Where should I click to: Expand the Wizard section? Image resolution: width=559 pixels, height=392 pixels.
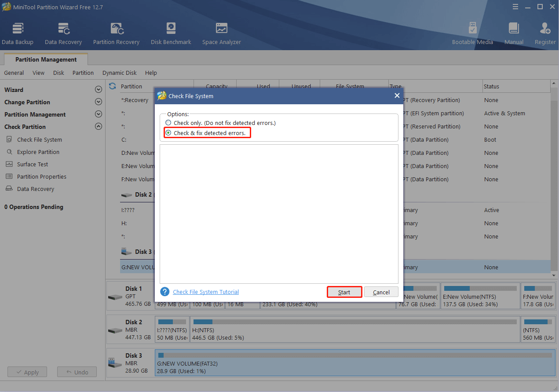coord(99,90)
